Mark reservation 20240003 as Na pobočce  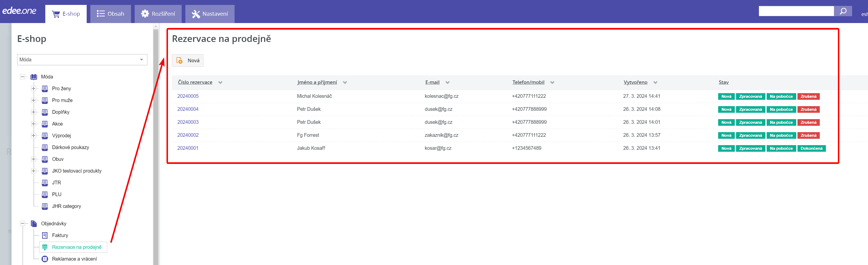tap(781, 122)
